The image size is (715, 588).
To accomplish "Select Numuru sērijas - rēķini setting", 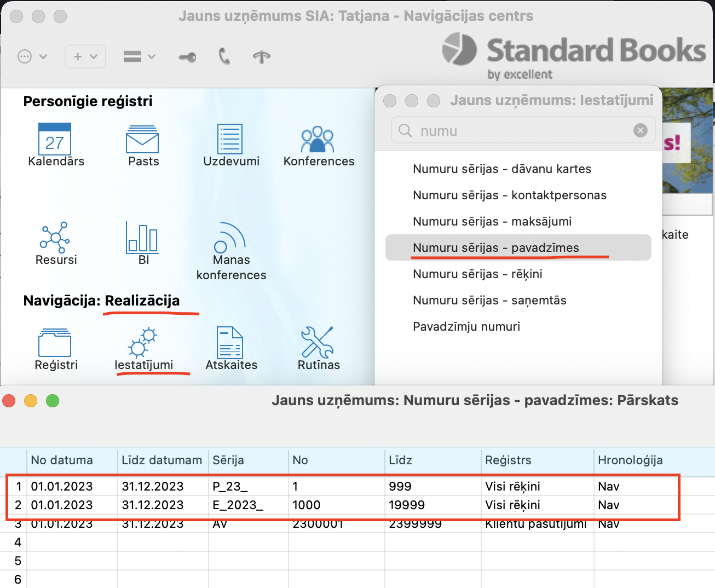I will click(x=477, y=274).
